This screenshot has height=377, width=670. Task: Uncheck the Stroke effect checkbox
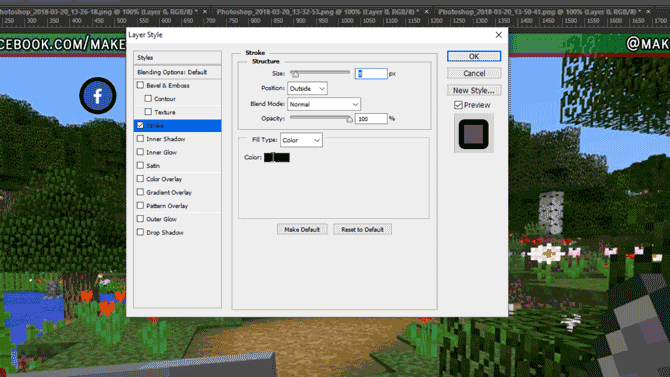click(140, 125)
